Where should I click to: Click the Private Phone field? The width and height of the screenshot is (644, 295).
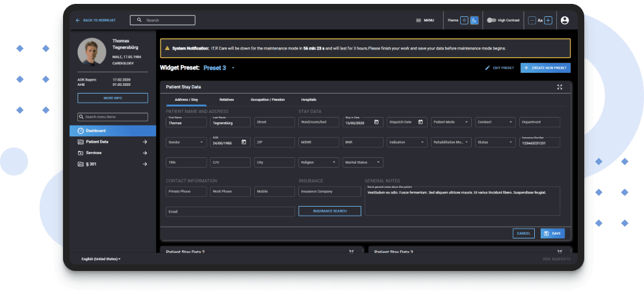[x=187, y=192]
